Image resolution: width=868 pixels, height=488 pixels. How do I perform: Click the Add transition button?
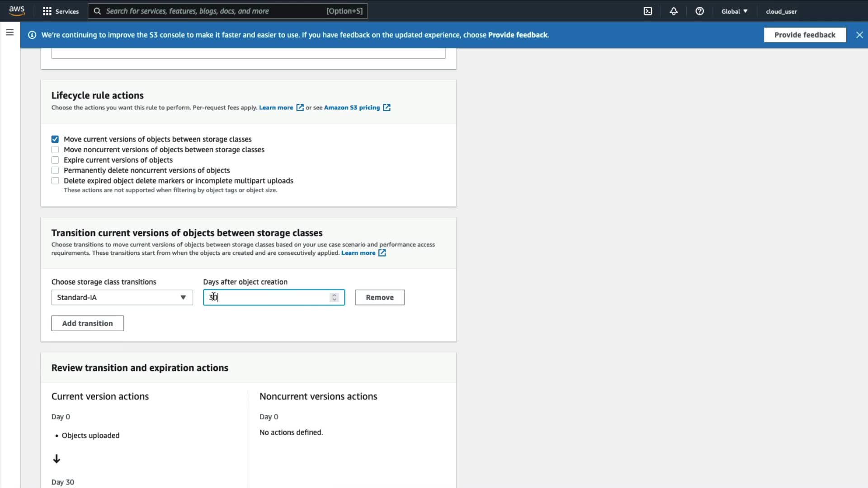(x=88, y=324)
